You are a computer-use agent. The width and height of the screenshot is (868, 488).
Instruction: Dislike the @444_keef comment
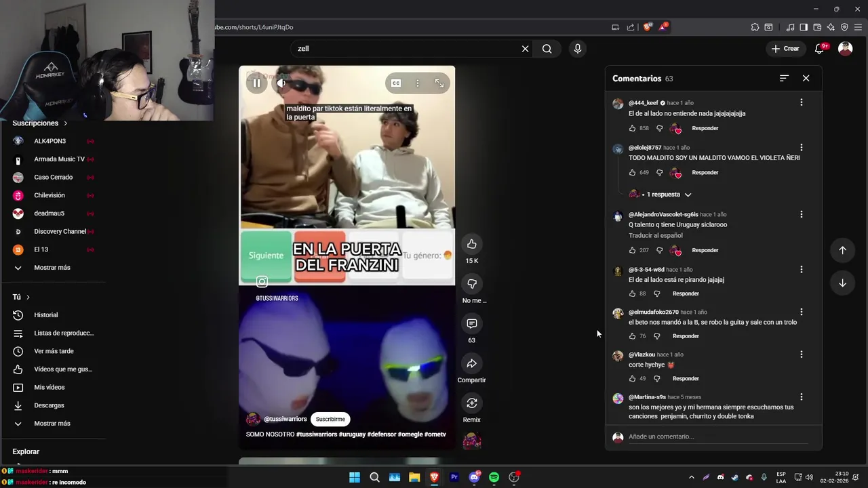click(x=659, y=128)
